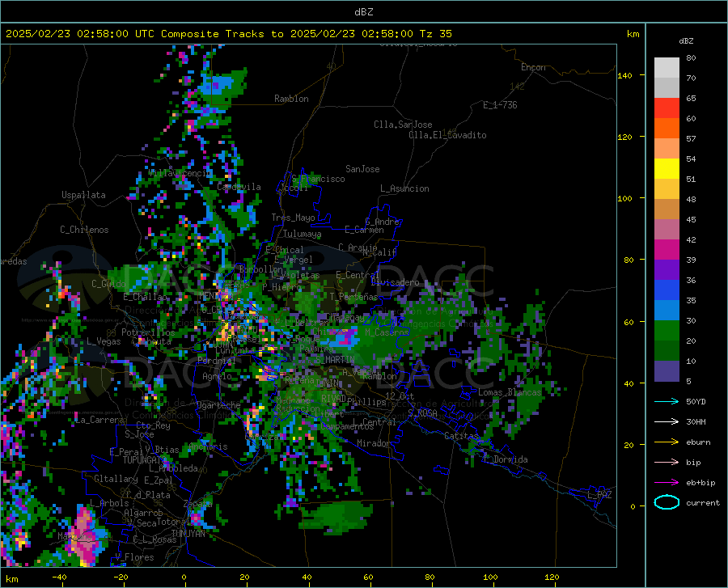The image size is (728, 588).
Task: Click the E_1-736 map label
Action: (x=500, y=105)
